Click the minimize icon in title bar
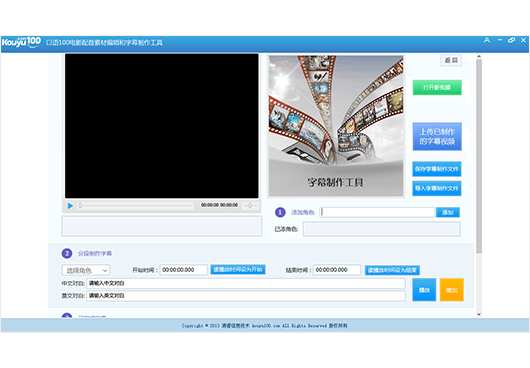 click(500, 40)
